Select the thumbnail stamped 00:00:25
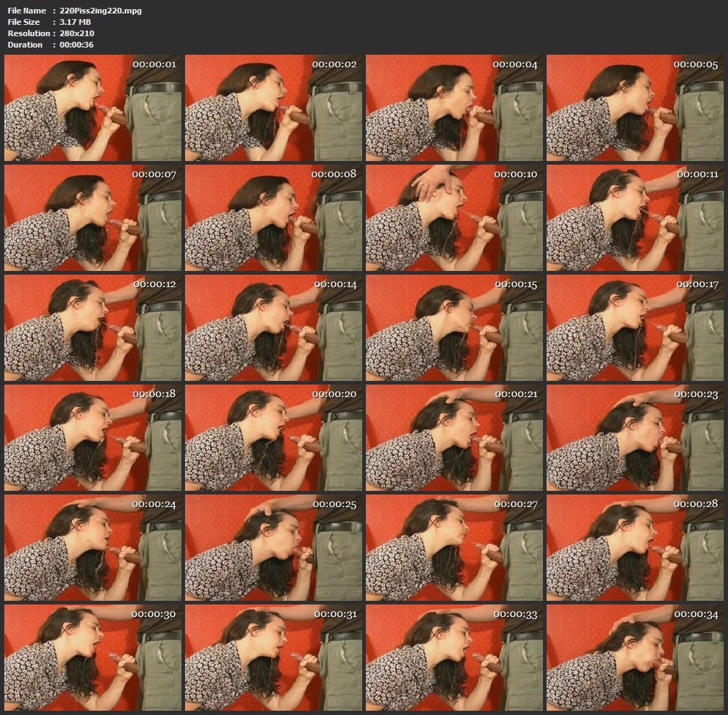This screenshot has height=715, width=728. click(x=274, y=548)
